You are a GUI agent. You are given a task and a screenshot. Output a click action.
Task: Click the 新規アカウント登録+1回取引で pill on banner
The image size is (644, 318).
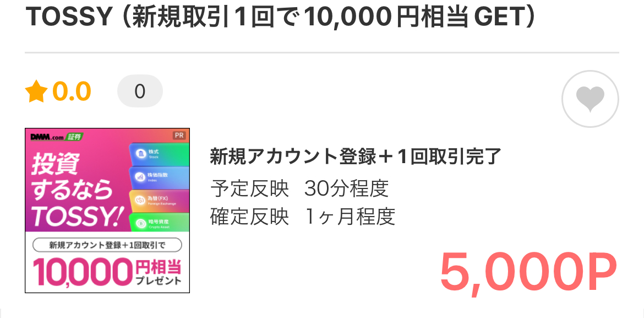[x=107, y=245]
